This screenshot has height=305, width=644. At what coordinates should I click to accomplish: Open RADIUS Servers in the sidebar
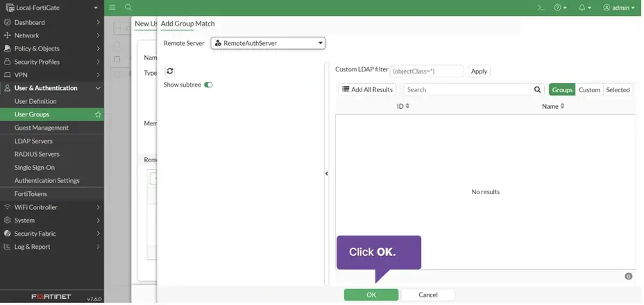click(x=52, y=154)
